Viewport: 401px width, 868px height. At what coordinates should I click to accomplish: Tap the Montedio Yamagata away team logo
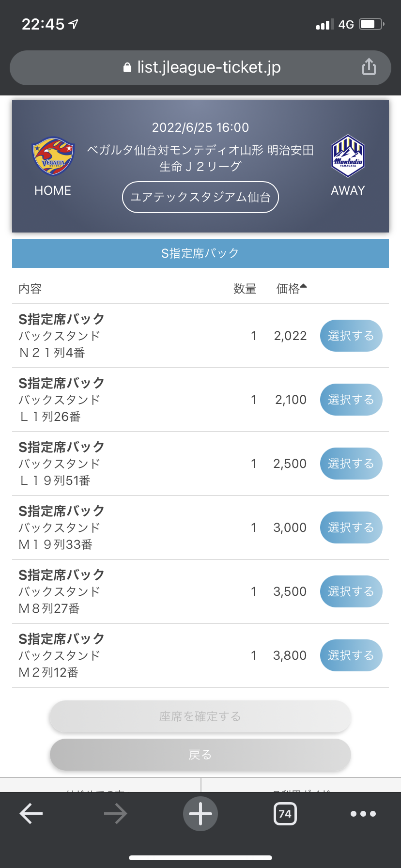point(348,156)
